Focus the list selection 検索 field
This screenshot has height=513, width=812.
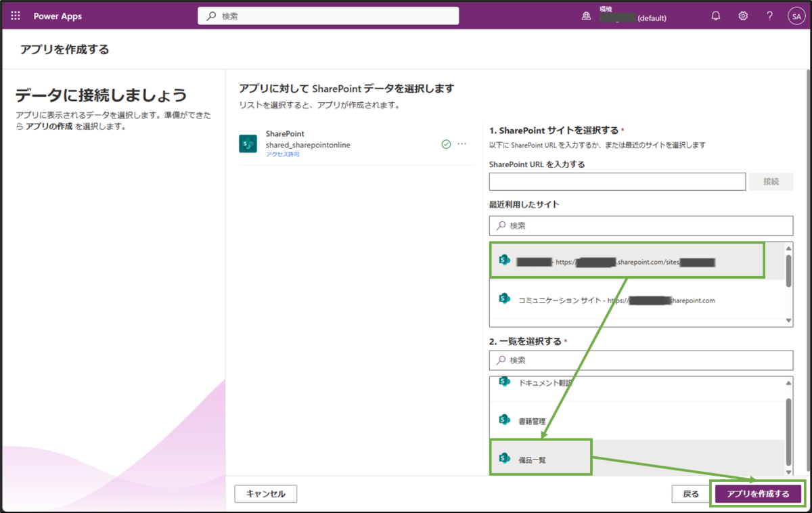pos(641,360)
